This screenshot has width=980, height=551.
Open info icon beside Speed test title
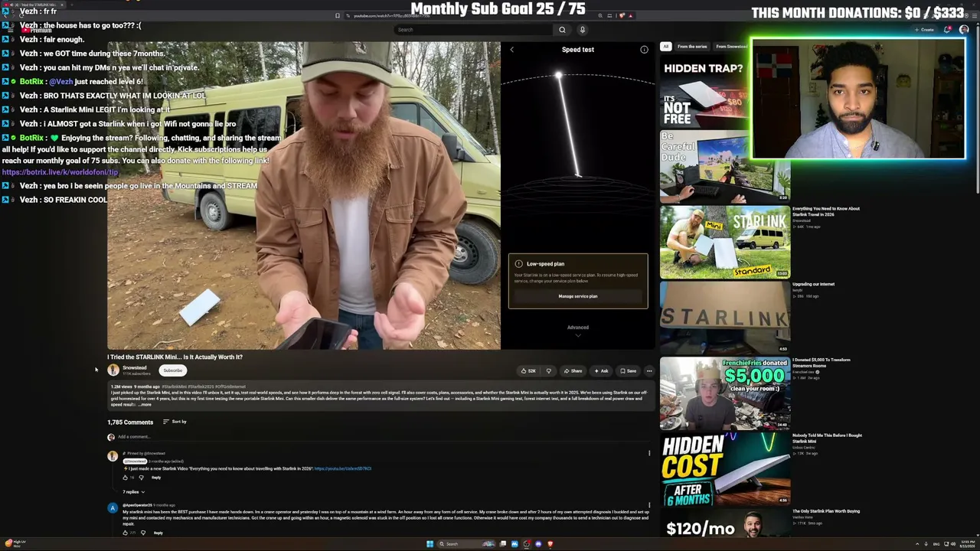644,50
